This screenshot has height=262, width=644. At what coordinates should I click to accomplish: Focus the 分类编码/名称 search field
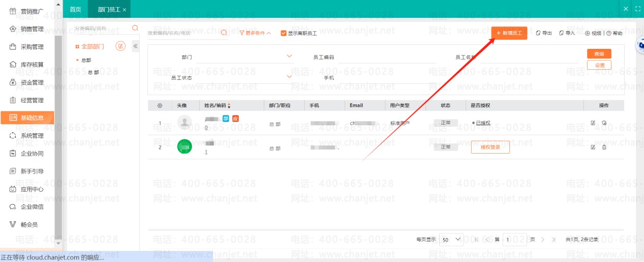point(102,28)
